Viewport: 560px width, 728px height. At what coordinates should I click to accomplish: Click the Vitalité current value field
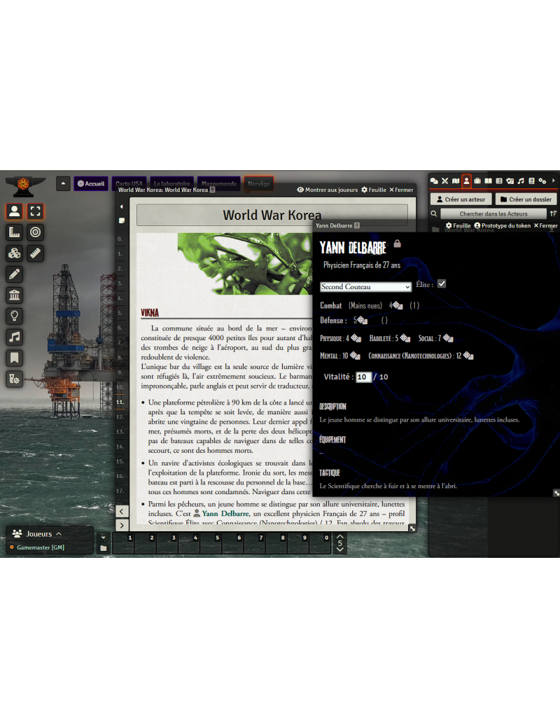363,377
